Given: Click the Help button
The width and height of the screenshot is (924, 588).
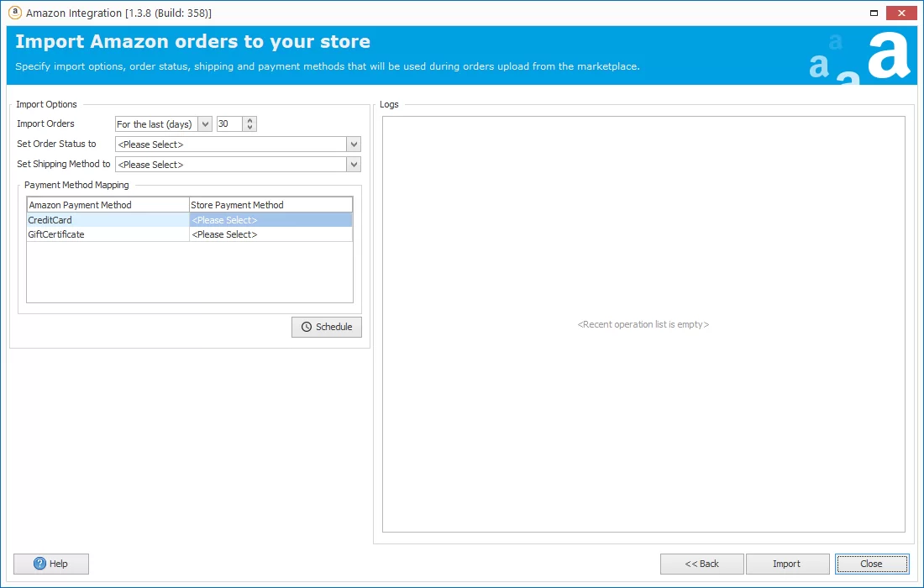Looking at the screenshot, I should pos(50,564).
